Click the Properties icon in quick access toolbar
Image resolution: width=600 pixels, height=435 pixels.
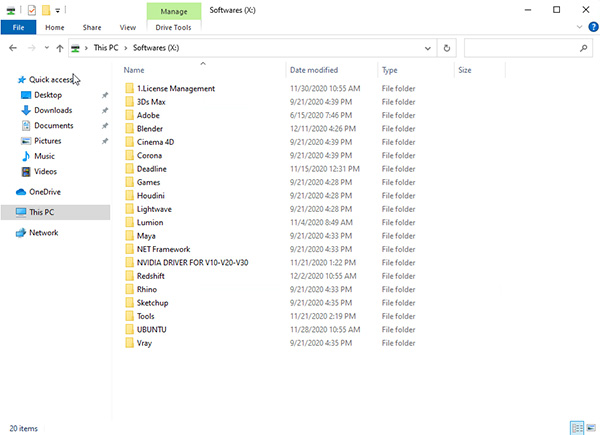30,9
